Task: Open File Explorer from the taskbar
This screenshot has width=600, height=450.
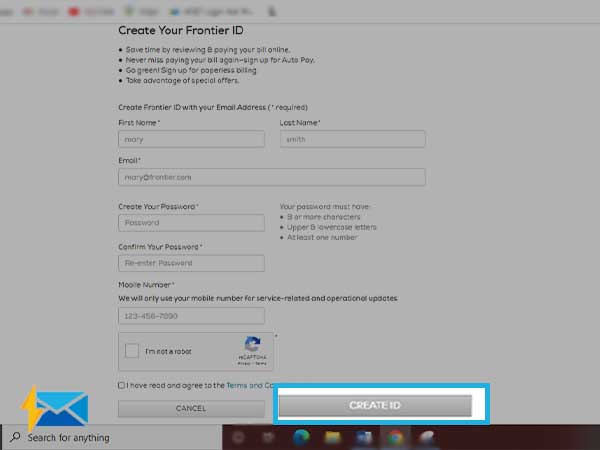Action: 333,437
